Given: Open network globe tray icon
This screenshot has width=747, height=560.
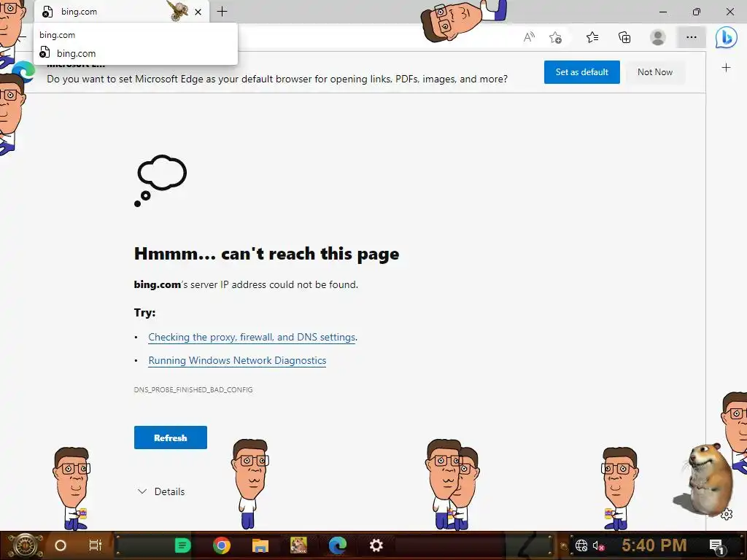Looking at the screenshot, I should point(581,545).
